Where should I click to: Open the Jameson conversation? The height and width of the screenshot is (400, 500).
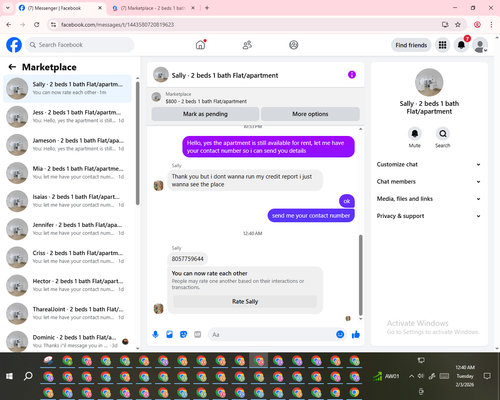point(67,145)
